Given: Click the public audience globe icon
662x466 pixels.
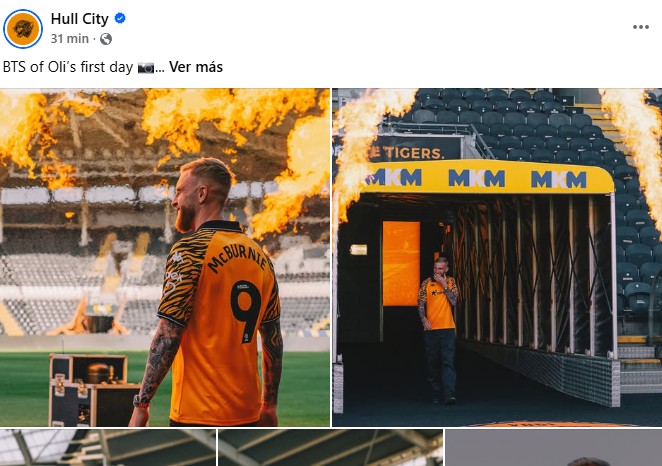Looking at the screenshot, I should tap(106, 39).
